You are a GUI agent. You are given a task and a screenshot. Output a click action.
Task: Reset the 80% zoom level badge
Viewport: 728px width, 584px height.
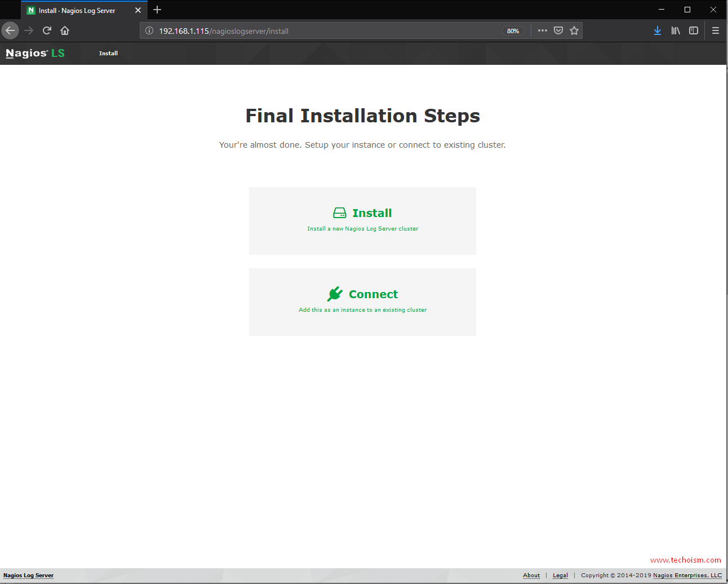tap(513, 31)
